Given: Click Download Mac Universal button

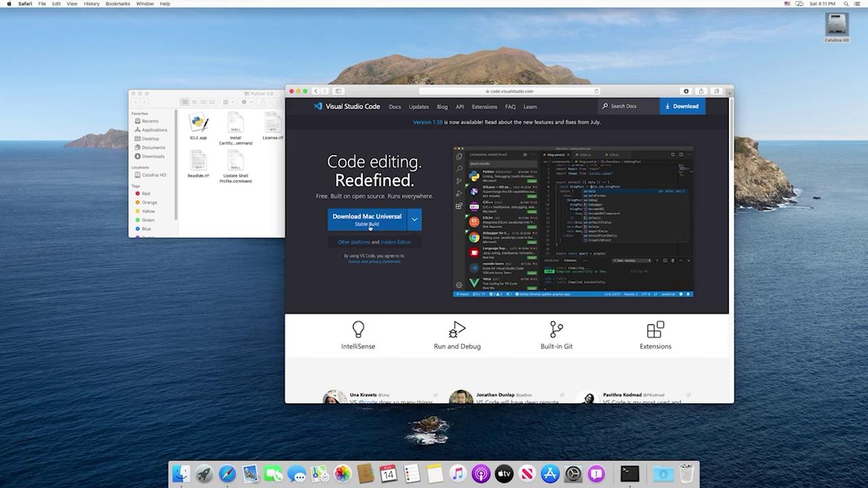Looking at the screenshot, I should point(367,220).
